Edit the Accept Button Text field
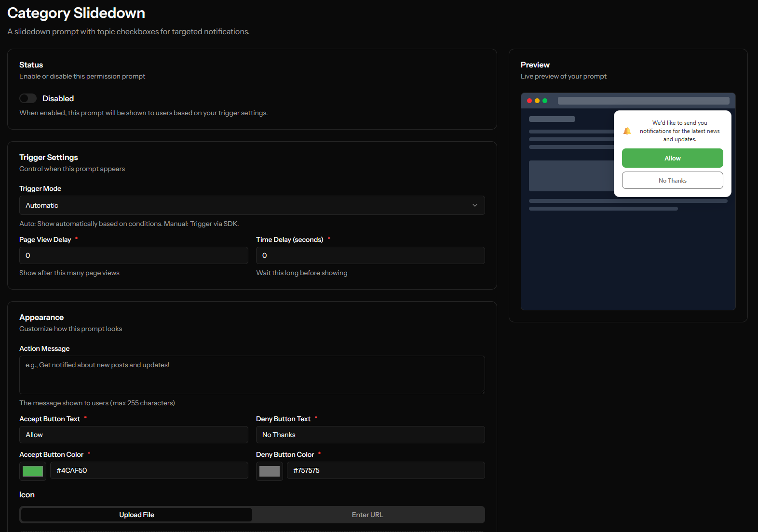The image size is (758, 532). [134, 435]
